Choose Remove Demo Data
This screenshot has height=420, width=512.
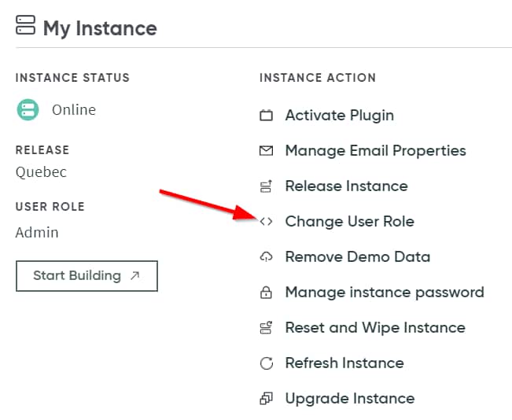tap(357, 257)
